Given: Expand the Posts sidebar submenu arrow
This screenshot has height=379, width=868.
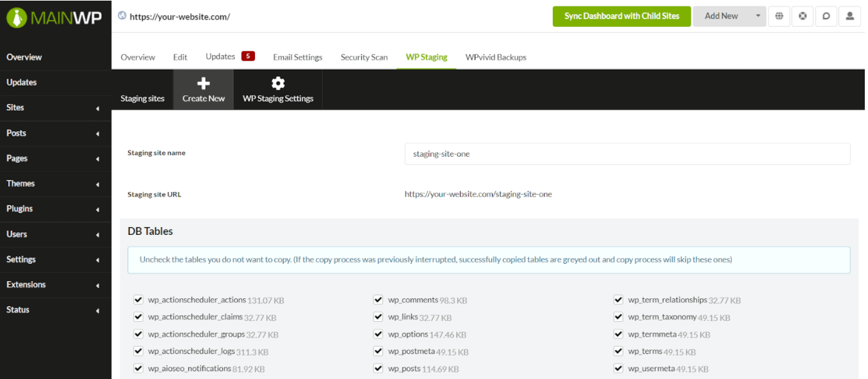Looking at the screenshot, I should pyautogui.click(x=97, y=134).
